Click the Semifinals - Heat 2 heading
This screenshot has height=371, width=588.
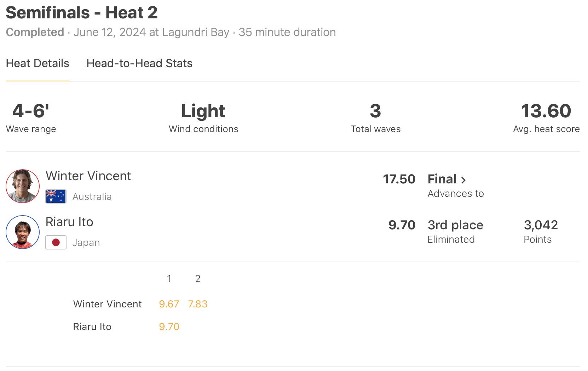pos(82,13)
